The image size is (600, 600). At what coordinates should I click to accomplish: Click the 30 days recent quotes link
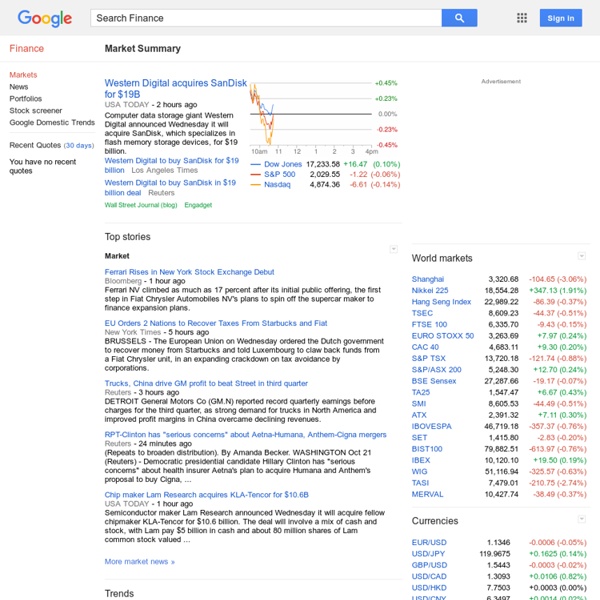79,145
